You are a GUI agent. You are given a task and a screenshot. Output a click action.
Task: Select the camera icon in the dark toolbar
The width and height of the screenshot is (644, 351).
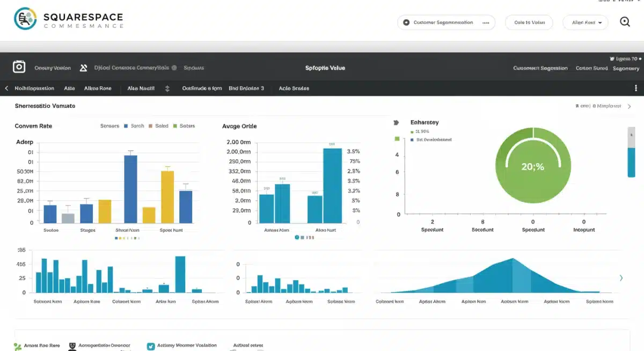click(19, 67)
